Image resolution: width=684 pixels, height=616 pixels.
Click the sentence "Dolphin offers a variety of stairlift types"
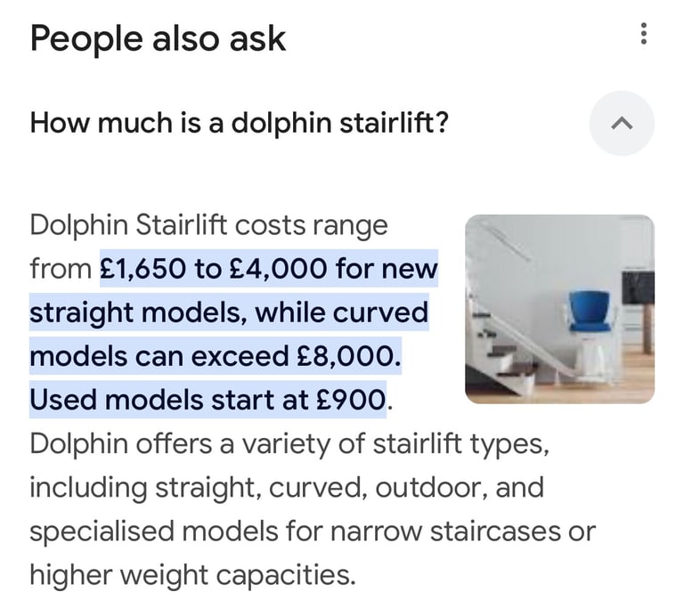coord(289,444)
